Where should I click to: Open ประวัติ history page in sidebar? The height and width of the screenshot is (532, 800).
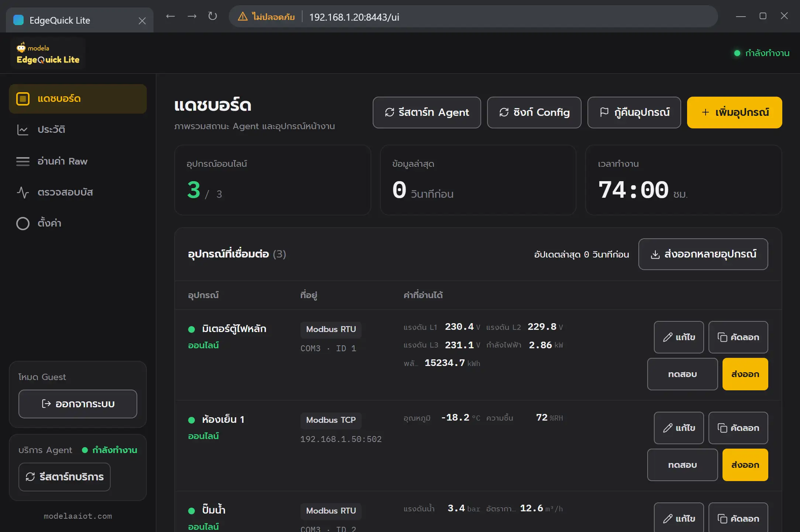click(78, 130)
